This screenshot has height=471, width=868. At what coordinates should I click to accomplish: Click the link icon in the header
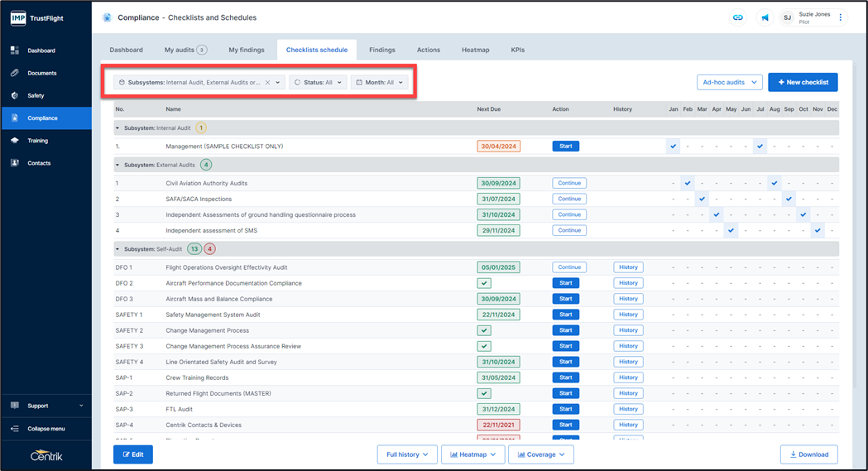pyautogui.click(x=737, y=17)
